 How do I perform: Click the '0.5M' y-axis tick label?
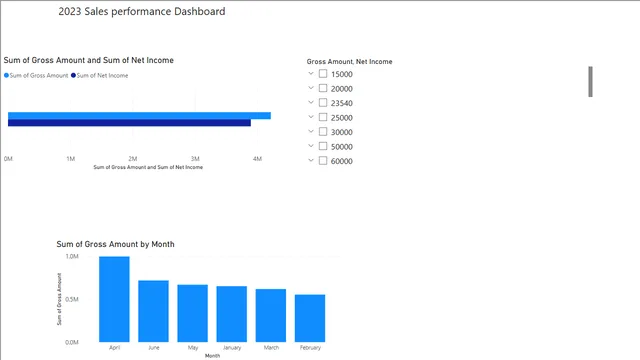[x=72, y=299]
